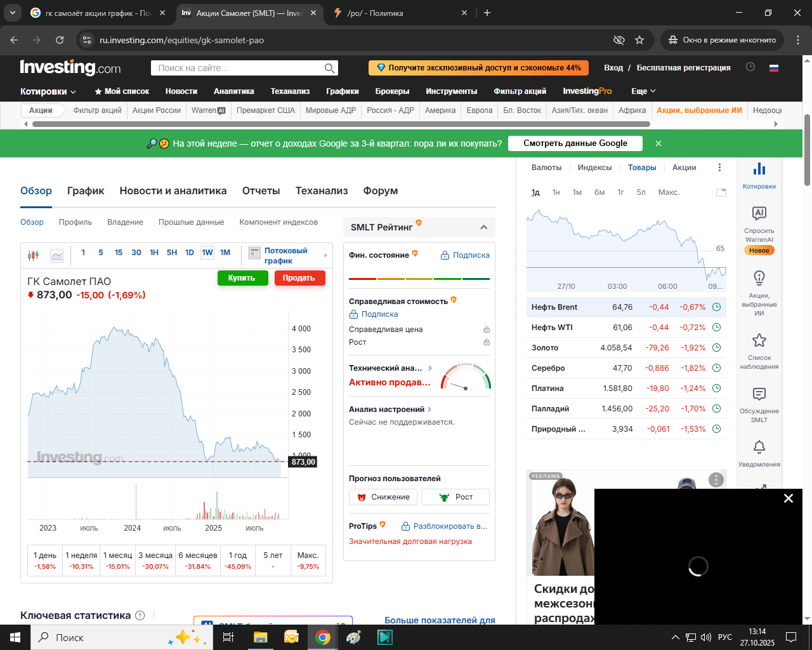Image resolution: width=812 pixels, height=650 pixels.
Task: Vote Снижение in user forecast
Action: (383, 497)
